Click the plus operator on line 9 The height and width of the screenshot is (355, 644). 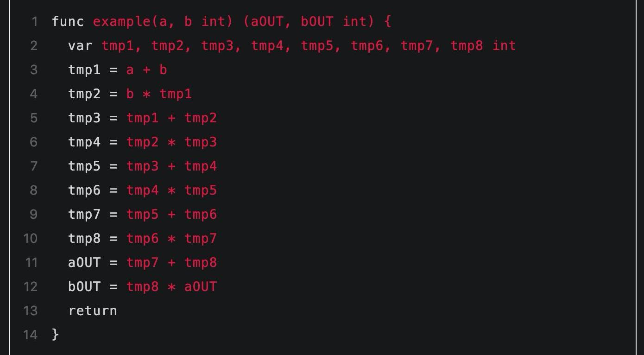coord(171,215)
